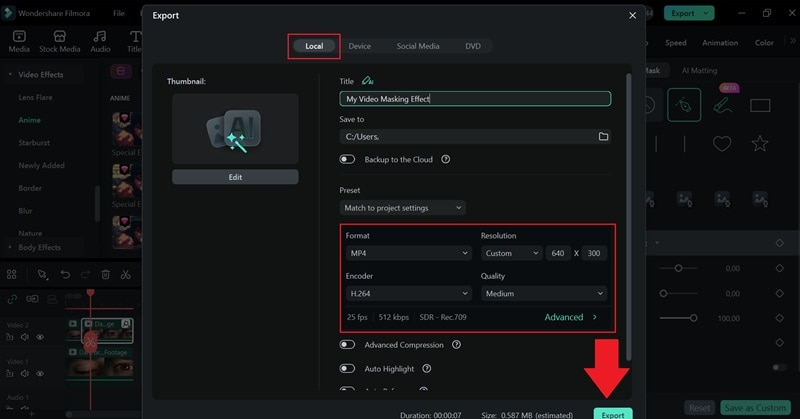Image resolution: width=800 pixels, height=419 pixels.
Task: Click the Title input field
Action: coord(475,98)
